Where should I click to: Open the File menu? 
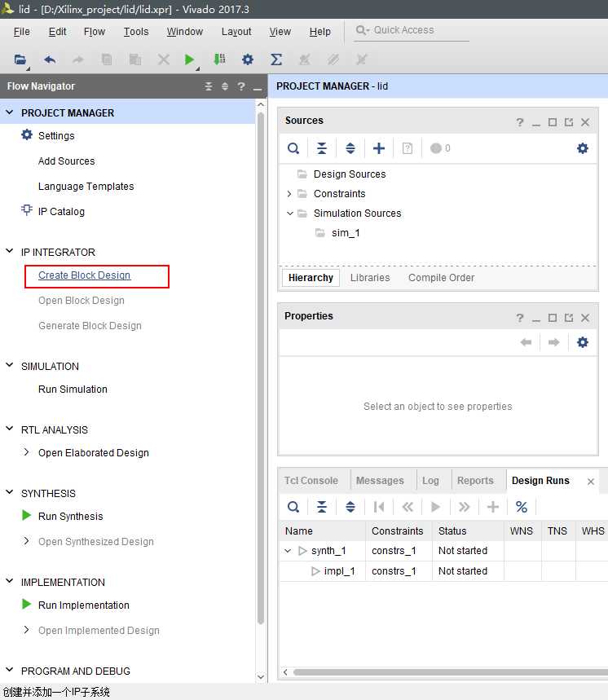click(21, 32)
